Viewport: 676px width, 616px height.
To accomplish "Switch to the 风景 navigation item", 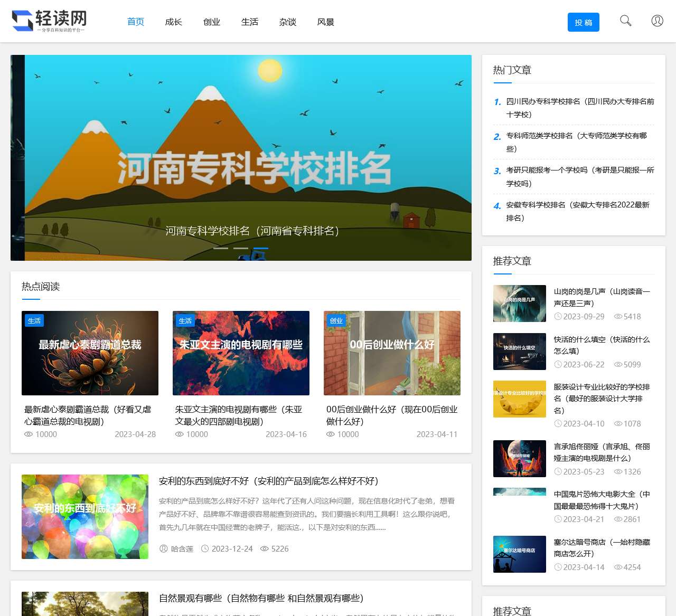I will pos(326,22).
